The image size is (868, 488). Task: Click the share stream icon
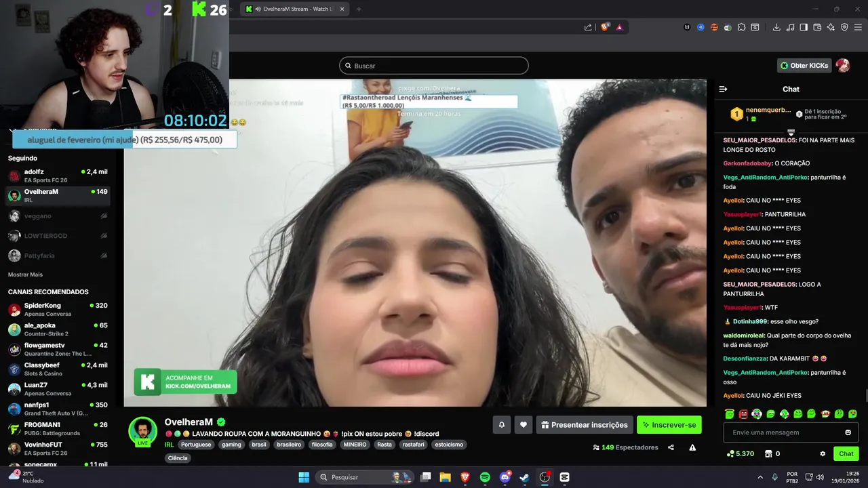(671, 447)
